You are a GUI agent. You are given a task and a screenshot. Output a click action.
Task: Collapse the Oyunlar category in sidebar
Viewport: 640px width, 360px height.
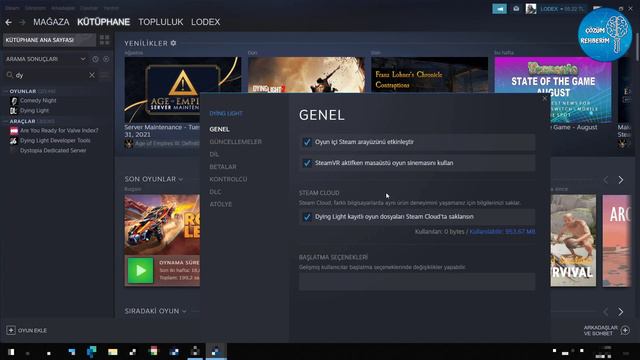pyautogui.click(x=23, y=91)
